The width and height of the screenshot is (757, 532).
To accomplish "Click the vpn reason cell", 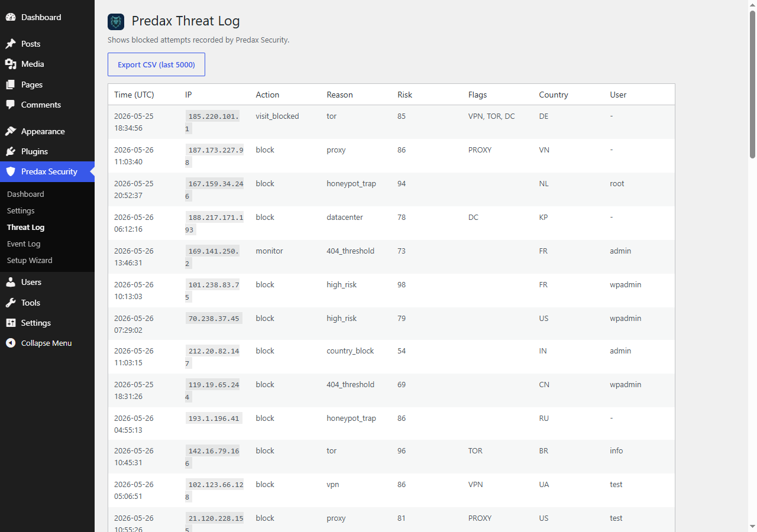I will click(333, 485).
